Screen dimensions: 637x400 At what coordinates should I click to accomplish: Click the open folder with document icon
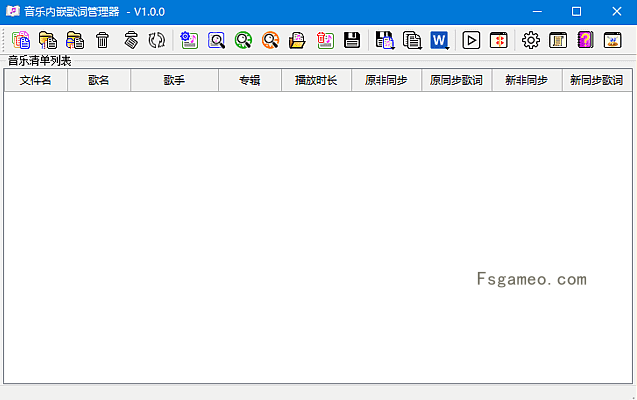coord(297,40)
